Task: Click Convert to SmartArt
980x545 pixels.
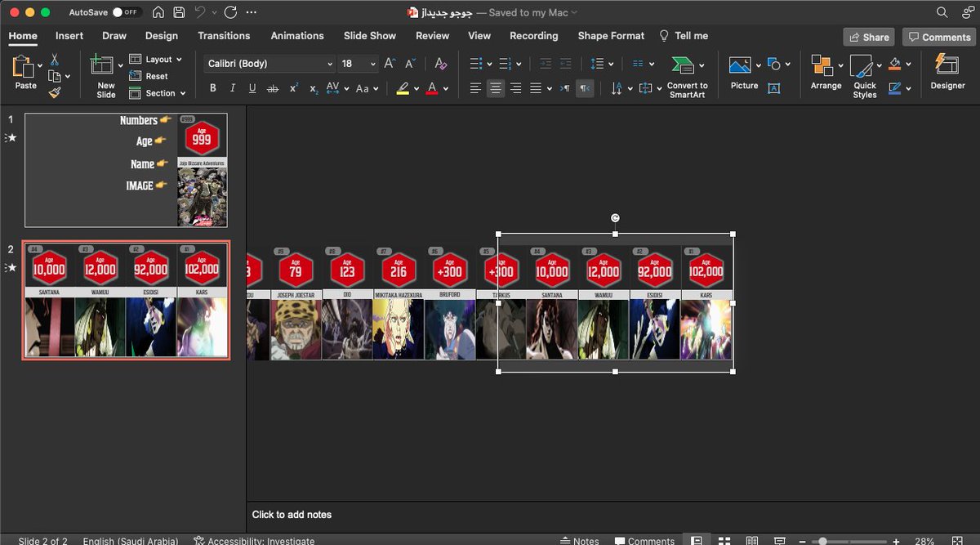Action: point(687,77)
